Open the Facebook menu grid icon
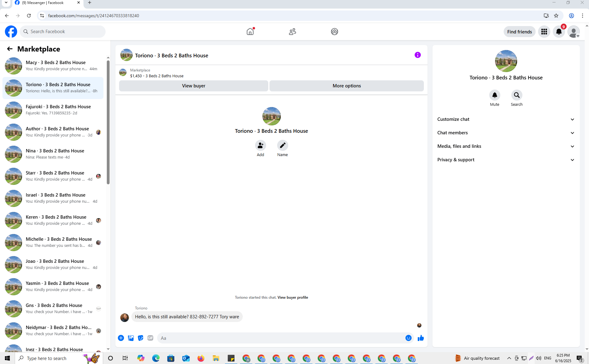Screen dimensions: 589x364 [544, 32]
